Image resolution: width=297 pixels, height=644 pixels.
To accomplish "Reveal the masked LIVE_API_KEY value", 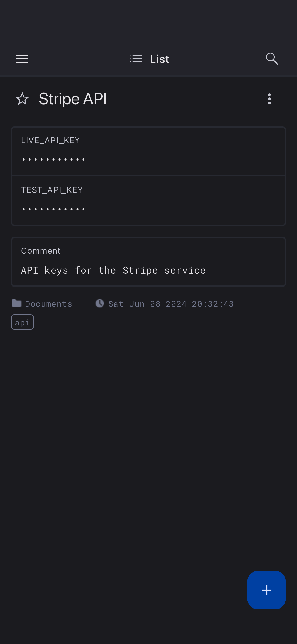I will coord(54,159).
